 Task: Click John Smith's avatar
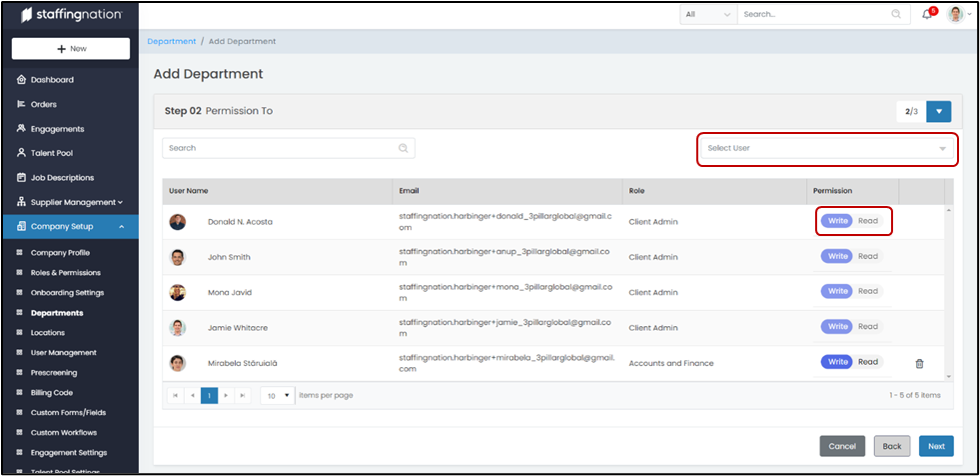pyautogui.click(x=178, y=257)
